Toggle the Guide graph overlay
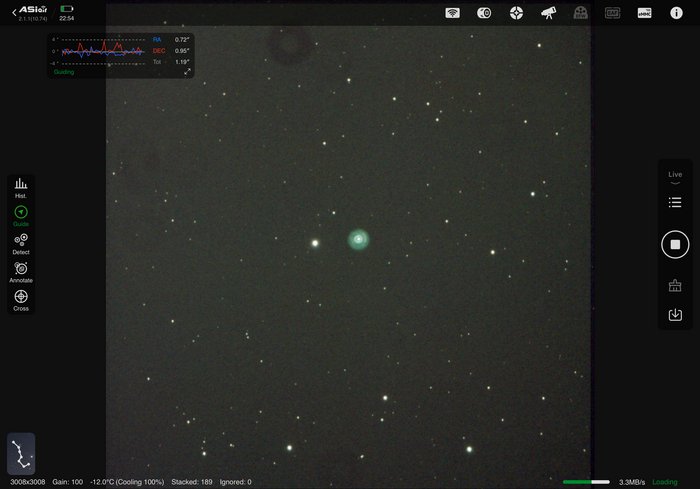 pyautogui.click(x=21, y=216)
